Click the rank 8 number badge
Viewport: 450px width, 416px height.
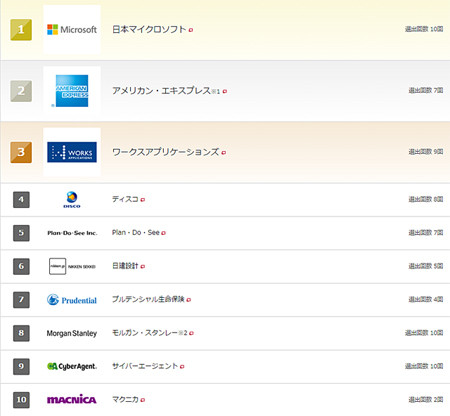point(21,333)
